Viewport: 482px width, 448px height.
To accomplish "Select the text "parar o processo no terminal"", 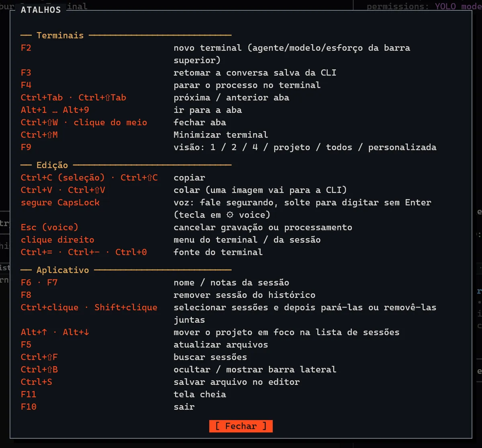I will pyautogui.click(x=247, y=85).
